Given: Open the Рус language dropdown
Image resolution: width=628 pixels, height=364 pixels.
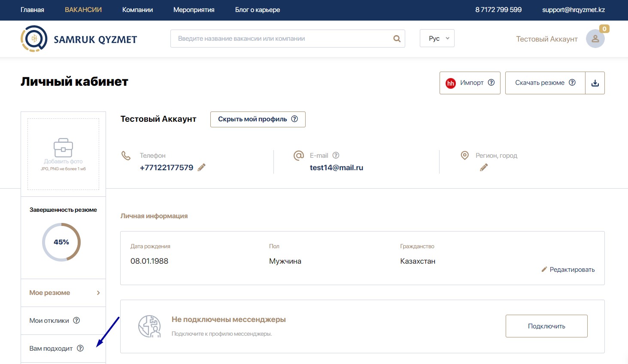Looking at the screenshot, I should 437,39.
